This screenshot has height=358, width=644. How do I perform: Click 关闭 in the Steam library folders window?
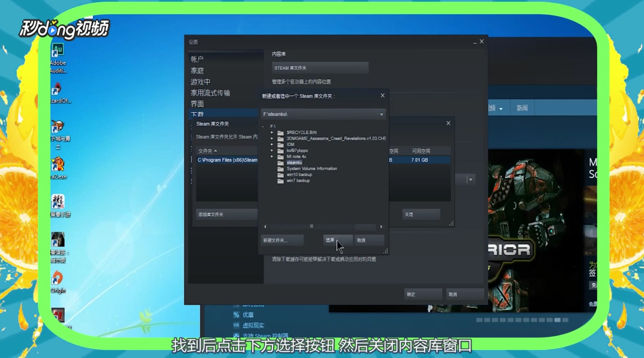(x=421, y=215)
